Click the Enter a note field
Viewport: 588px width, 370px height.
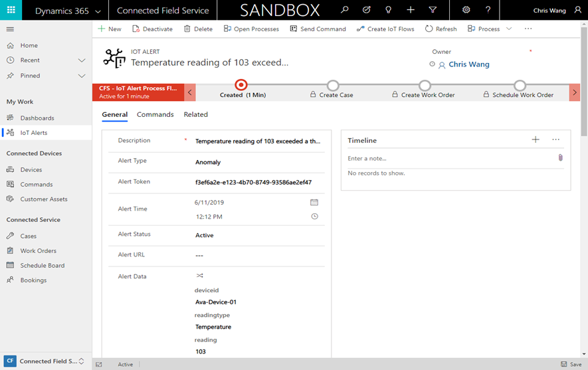(450, 159)
